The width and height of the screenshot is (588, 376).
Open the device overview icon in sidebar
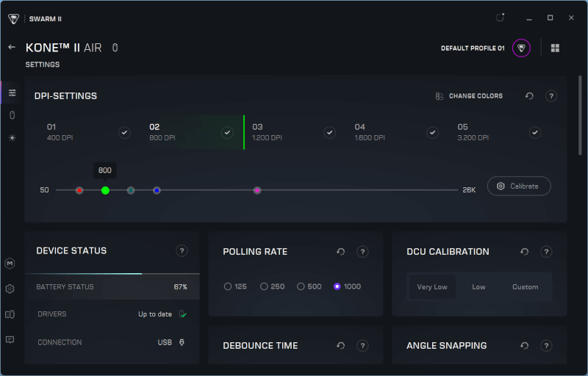[x=10, y=314]
